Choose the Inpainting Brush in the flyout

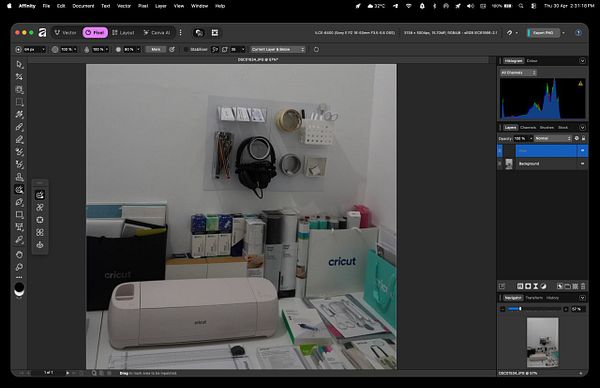click(x=40, y=195)
